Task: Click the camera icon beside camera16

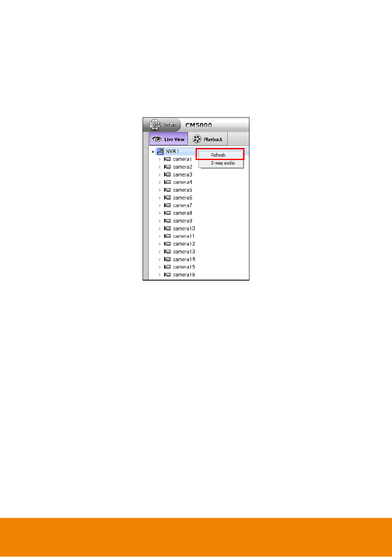Action: (x=167, y=274)
